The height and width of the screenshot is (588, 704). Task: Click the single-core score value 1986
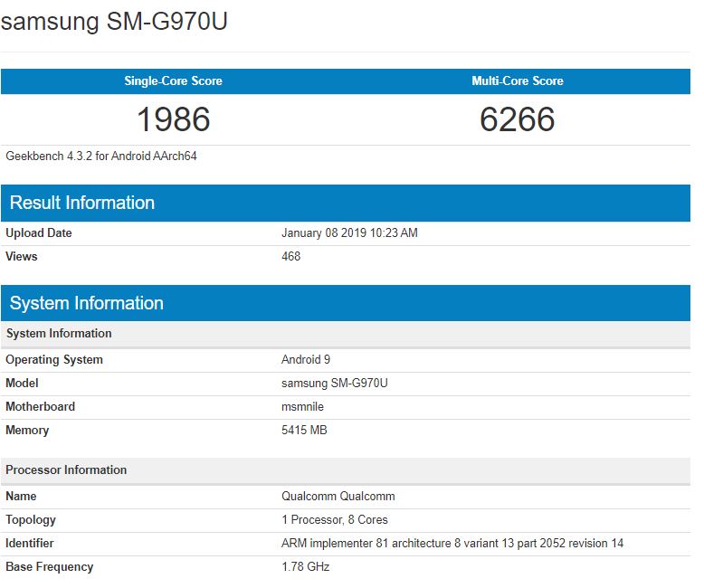click(174, 119)
